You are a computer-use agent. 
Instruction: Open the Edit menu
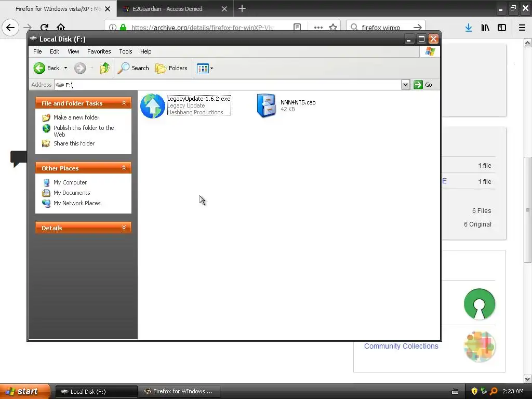tap(54, 51)
